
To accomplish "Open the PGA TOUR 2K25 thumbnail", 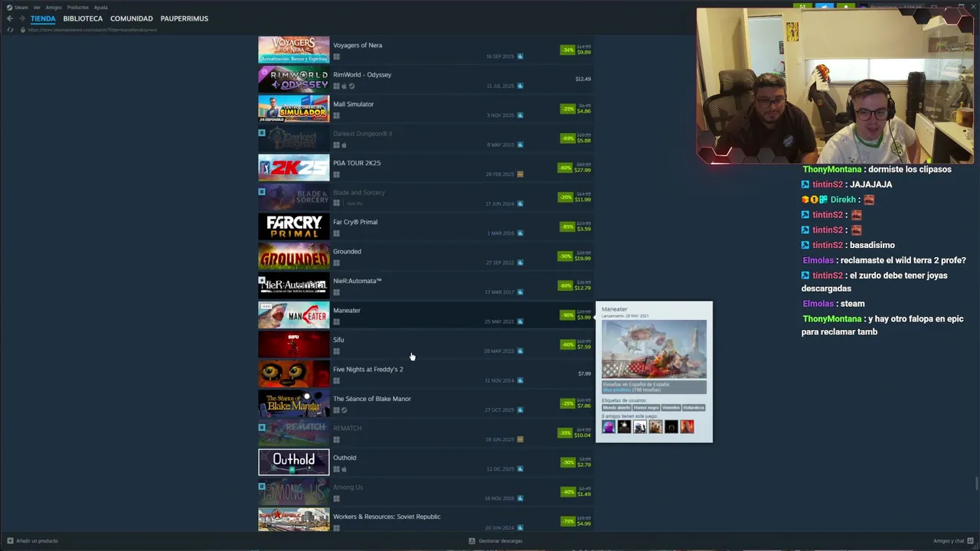I will click(294, 168).
